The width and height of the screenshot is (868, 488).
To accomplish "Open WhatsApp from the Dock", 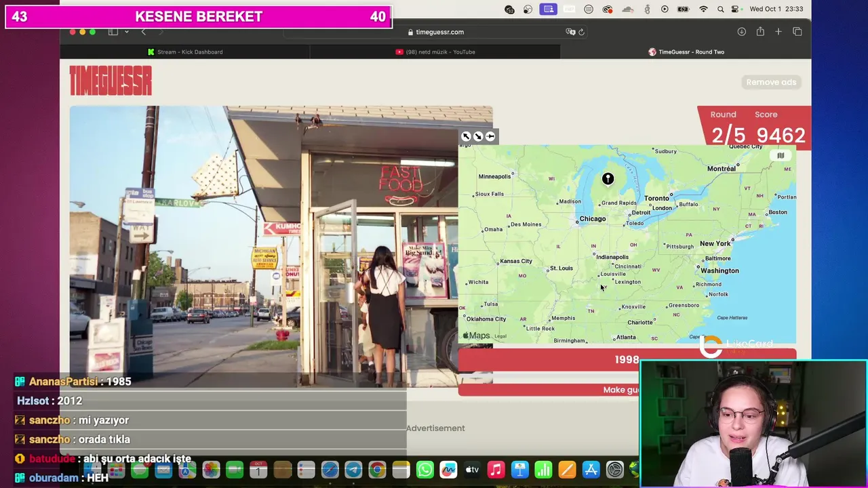I will coord(425,470).
